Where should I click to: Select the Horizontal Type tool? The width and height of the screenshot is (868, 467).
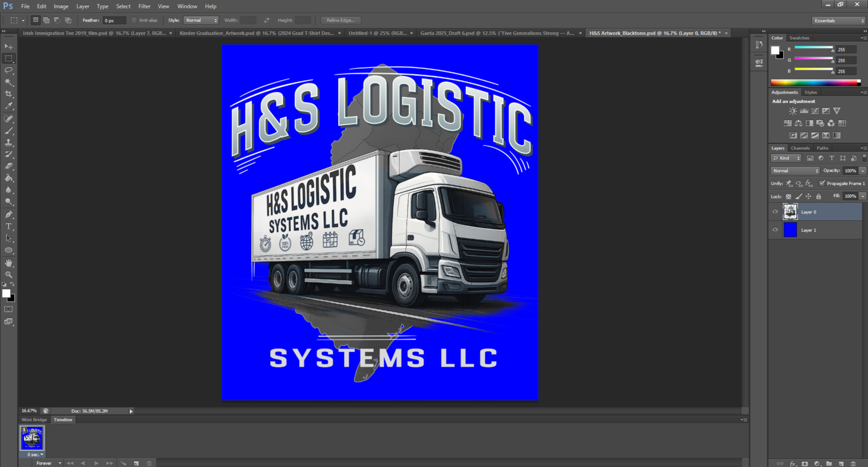coord(8,227)
